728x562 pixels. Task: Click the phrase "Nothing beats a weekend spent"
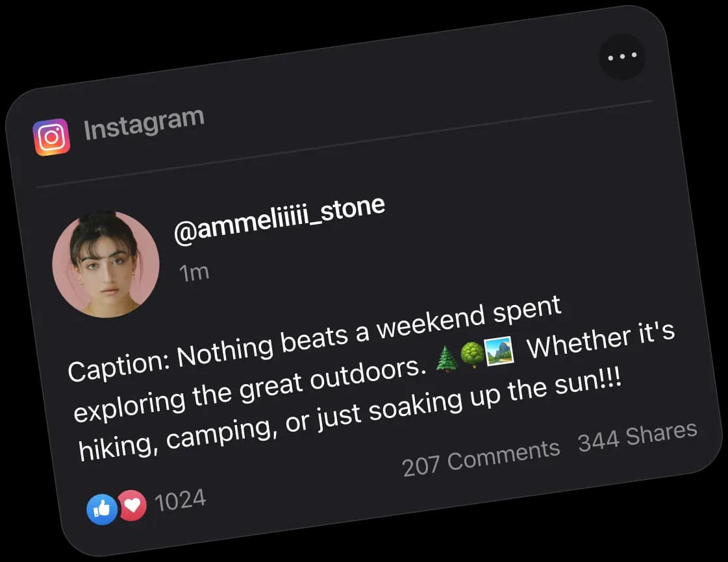coord(369,330)
